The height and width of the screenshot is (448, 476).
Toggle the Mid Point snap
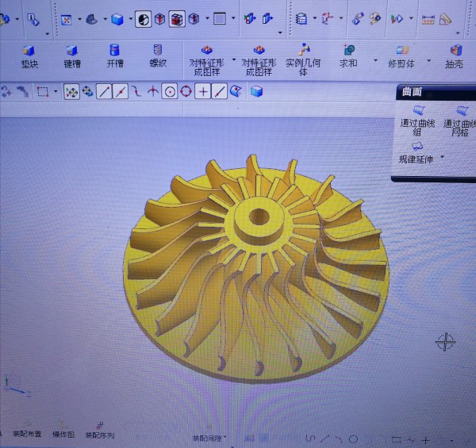tap(121, 92)
